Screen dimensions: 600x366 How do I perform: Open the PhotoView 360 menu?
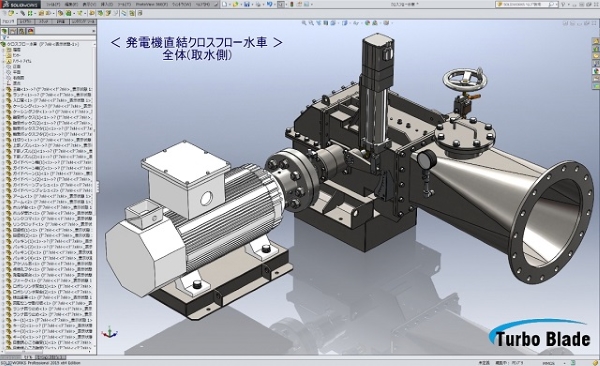[152, 5]
